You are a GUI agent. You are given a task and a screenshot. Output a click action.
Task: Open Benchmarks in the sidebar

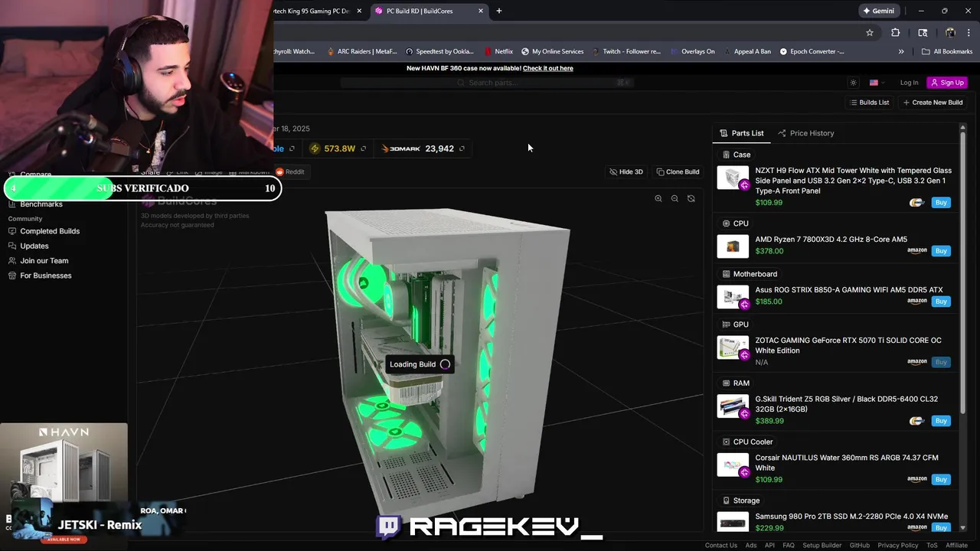tap(41, 204)
